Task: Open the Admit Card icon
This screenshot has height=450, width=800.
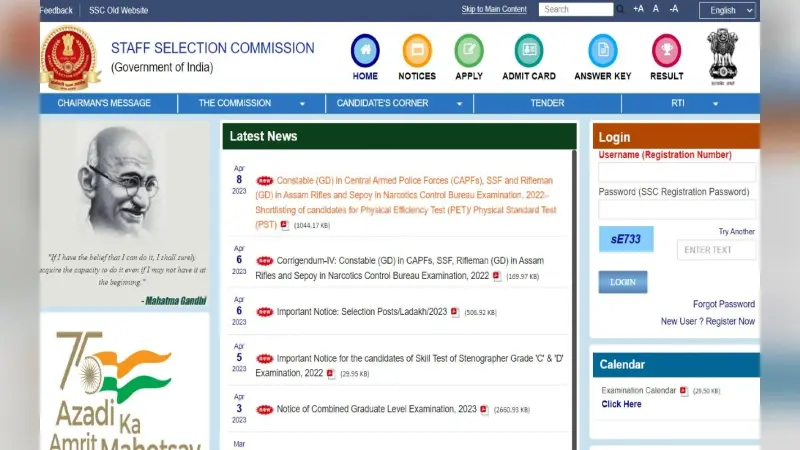Action: (x=529, y=51)
